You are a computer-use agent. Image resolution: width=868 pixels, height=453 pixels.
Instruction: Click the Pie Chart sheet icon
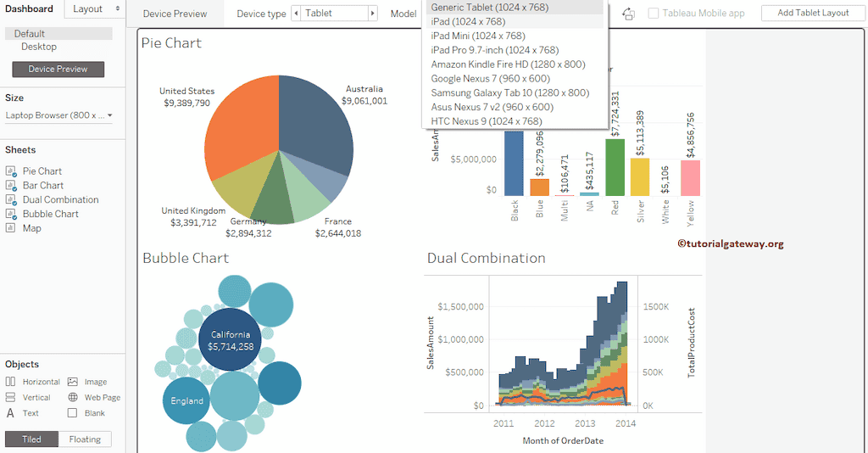[10, 171]
